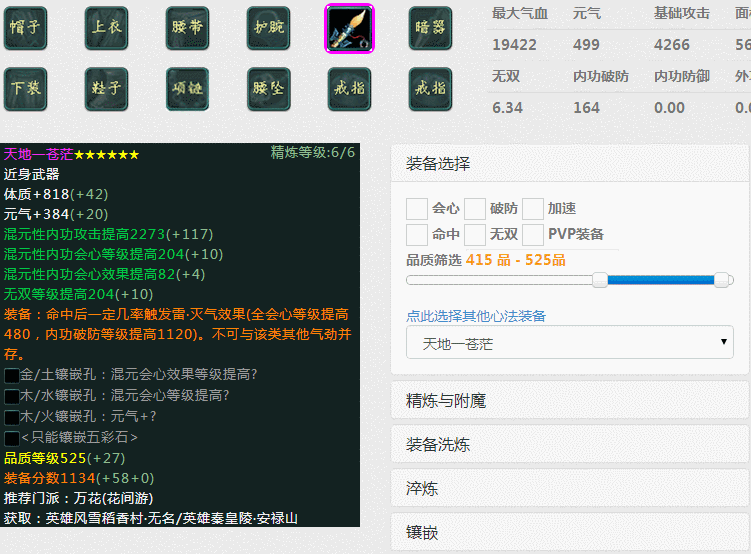The height and width of the screenshot is (554, 751).
Task: Select the 鞋子 (shoes) equipment slot
Action: tap(106, 89)
